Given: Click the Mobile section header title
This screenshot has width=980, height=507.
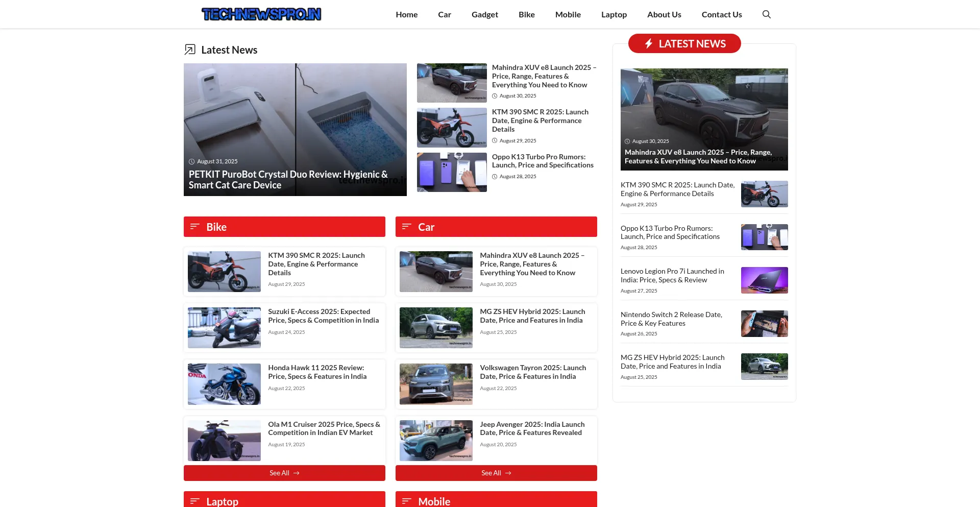Looking at the screenshot, I should (434, 501).
